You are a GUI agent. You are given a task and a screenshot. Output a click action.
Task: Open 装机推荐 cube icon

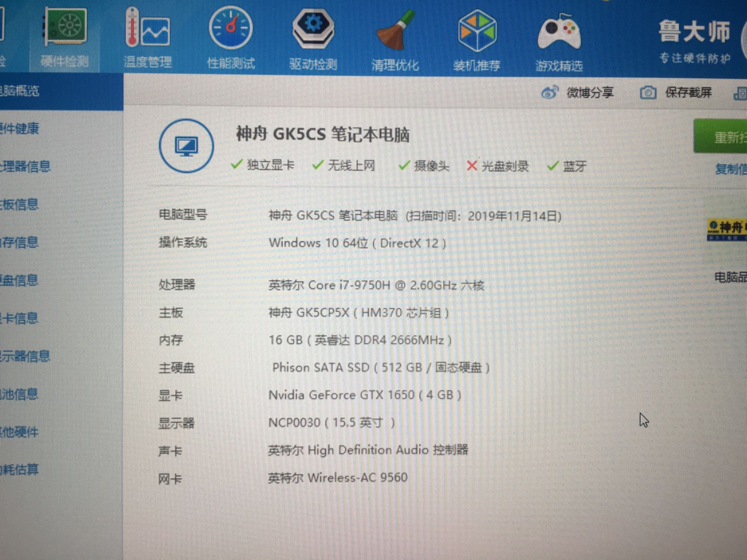(x=477, y=31)
